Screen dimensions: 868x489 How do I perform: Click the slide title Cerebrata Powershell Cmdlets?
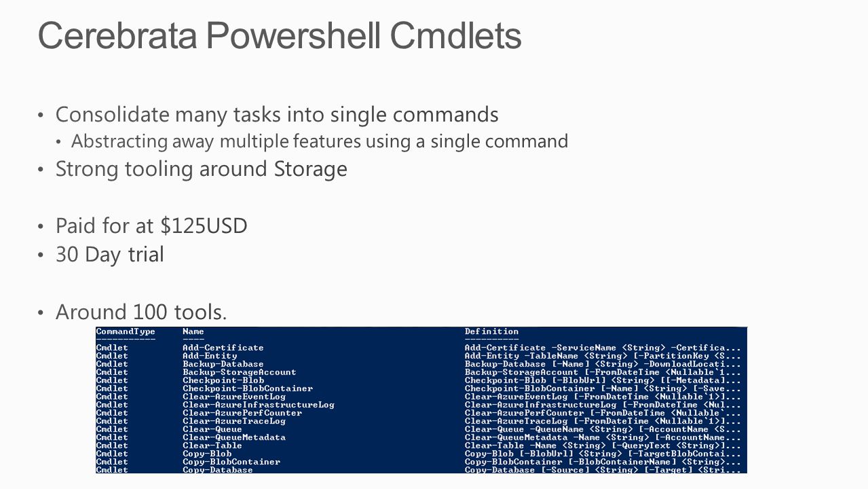(280, 36)
